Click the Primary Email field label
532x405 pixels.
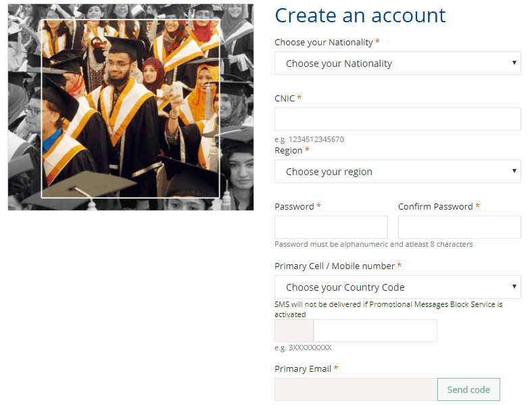coord(302,369)
